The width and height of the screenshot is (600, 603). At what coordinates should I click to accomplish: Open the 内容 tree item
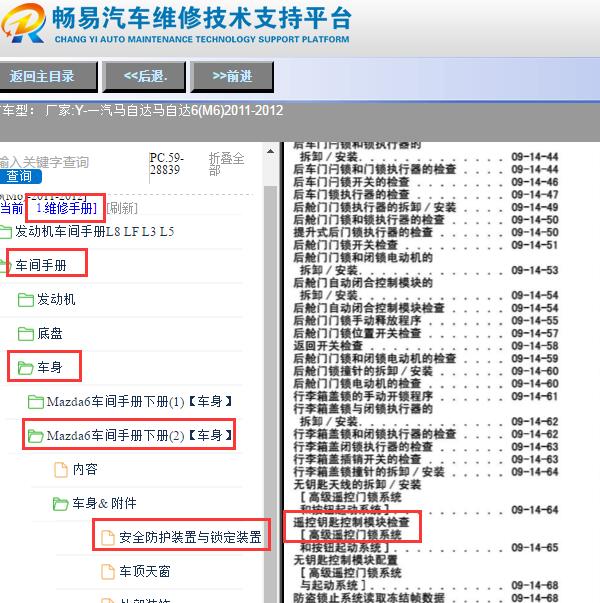click(85, 470)
